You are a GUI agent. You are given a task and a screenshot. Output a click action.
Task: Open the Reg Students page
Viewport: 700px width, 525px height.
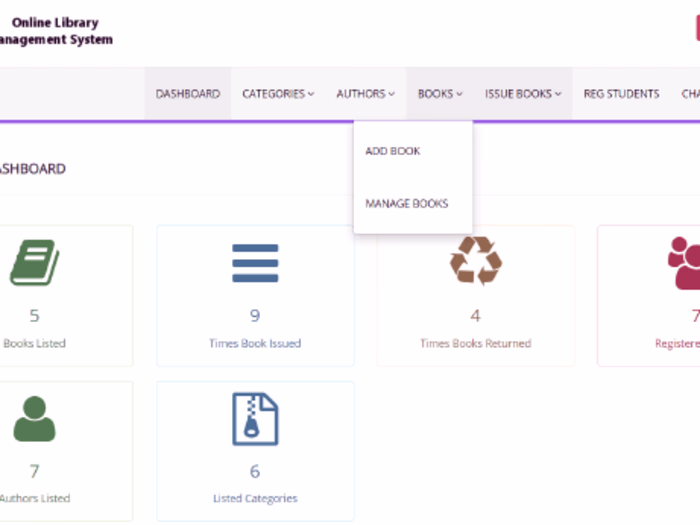point(621,94)
